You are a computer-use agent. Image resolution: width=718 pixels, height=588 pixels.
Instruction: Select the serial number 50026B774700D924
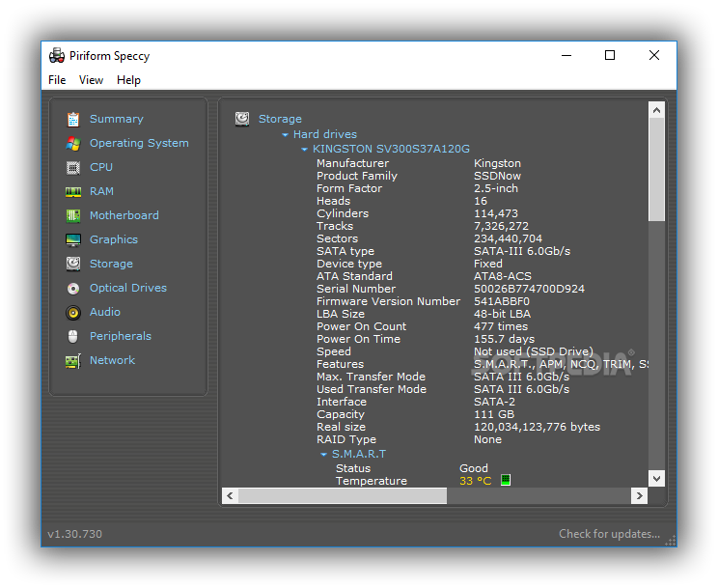pyautogui.click(x=529, y=289)
